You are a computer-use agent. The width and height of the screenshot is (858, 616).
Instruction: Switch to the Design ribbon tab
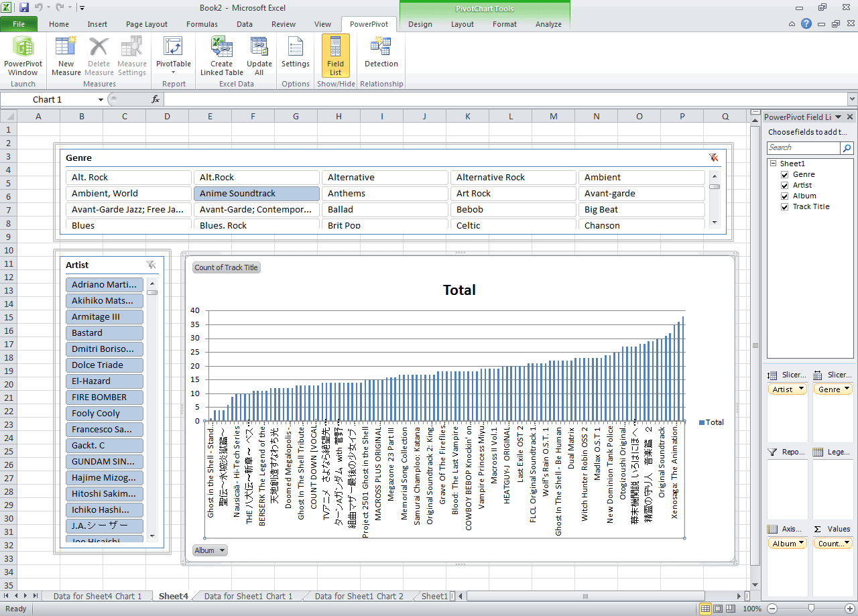click(x=420, y=24)
